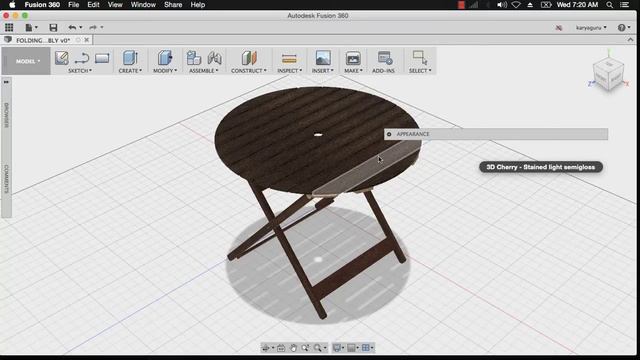Open the ADD-INS menu label

click(x=383, y=71)
